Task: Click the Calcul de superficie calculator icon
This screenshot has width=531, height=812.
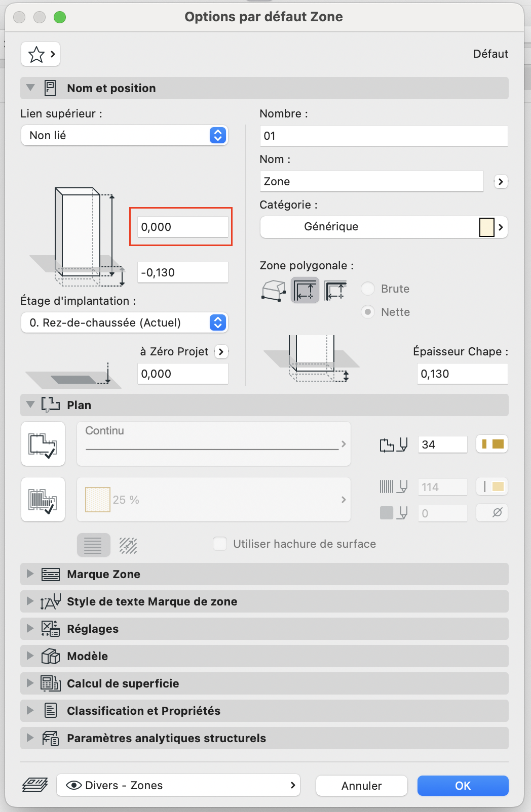Action: 51,683
